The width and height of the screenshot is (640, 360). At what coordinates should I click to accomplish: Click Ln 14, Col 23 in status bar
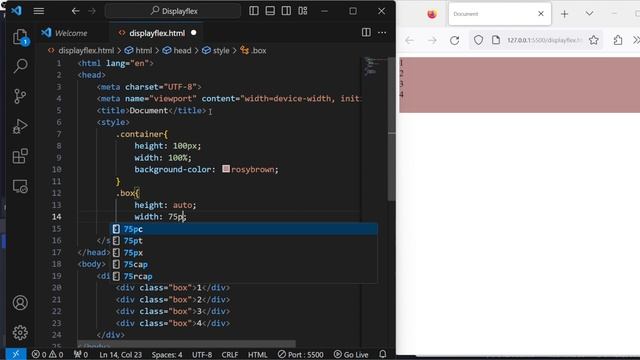120,354
